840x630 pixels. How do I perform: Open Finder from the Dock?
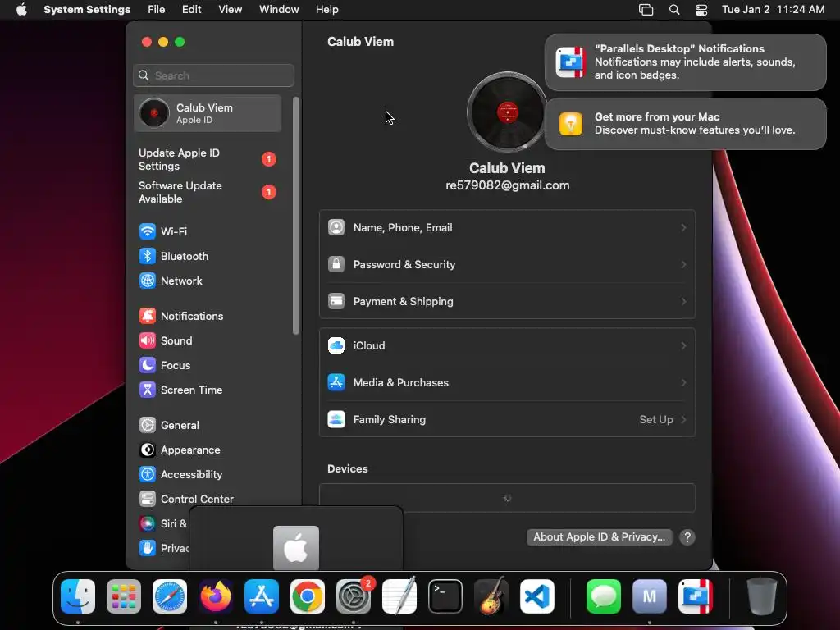pyautogui.click(x=78, y=596)
